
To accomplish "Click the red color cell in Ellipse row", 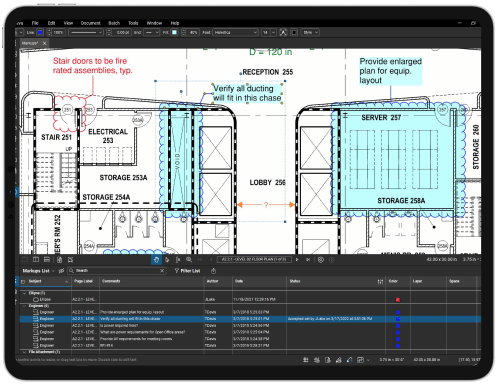I will [x=397, y=300].
